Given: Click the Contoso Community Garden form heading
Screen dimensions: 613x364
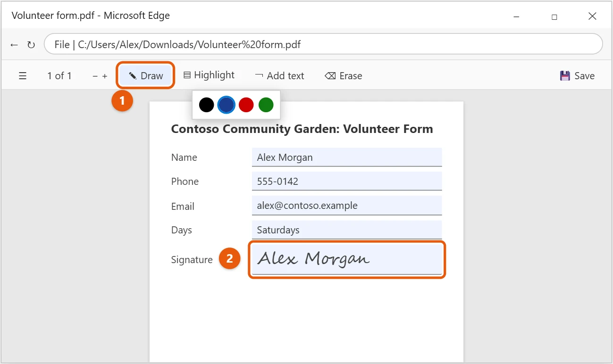Looking at the screenshot, I should pyautogui.click(x=302, y=129).
